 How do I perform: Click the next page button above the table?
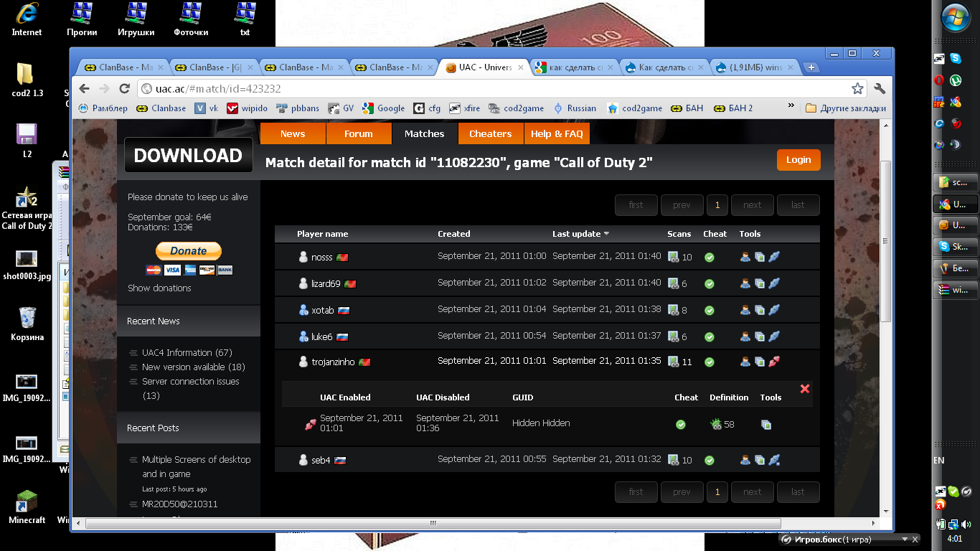tap(753, 205)
